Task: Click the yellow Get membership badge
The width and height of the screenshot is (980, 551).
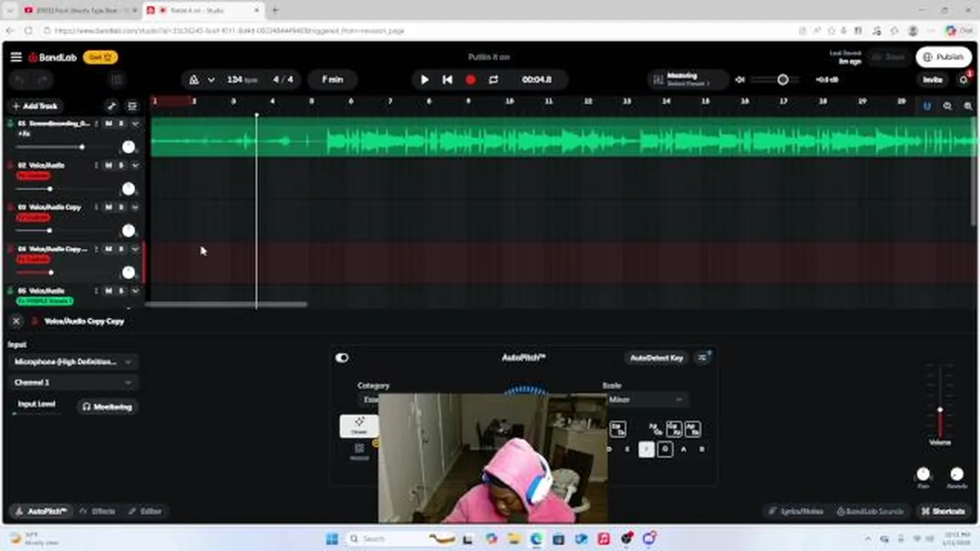Action: 100,57
